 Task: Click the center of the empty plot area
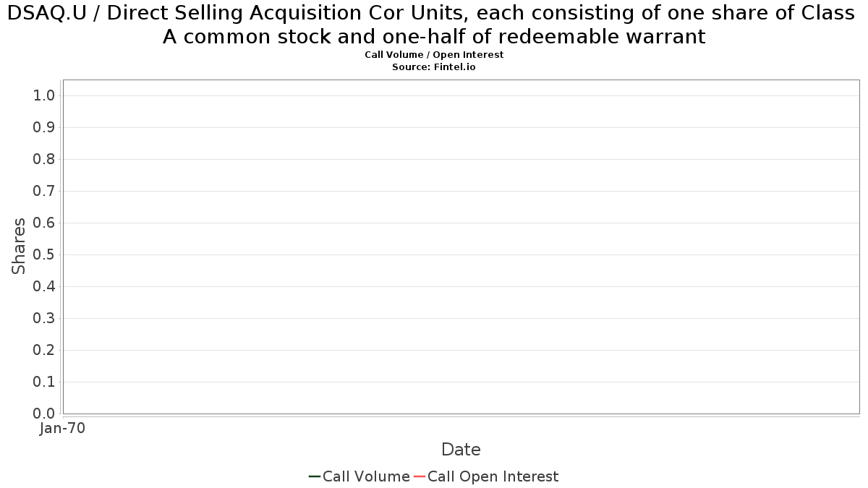click(461, 247)
